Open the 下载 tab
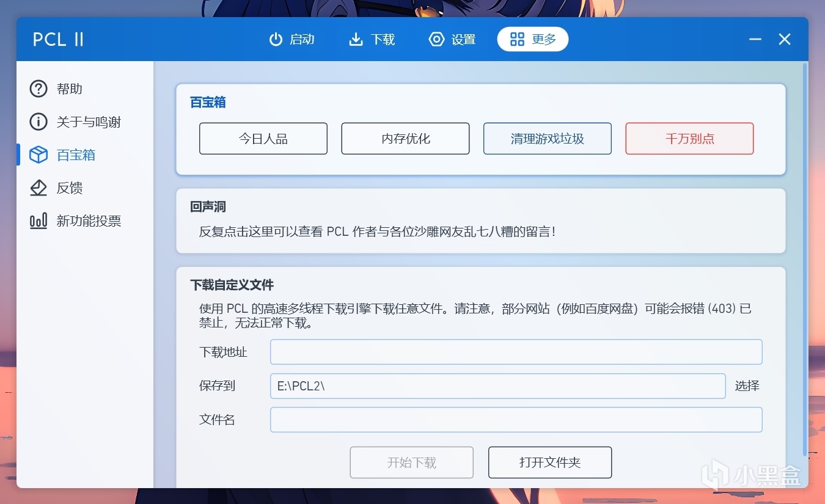825x504 pixels. click(x=372, y=40)
